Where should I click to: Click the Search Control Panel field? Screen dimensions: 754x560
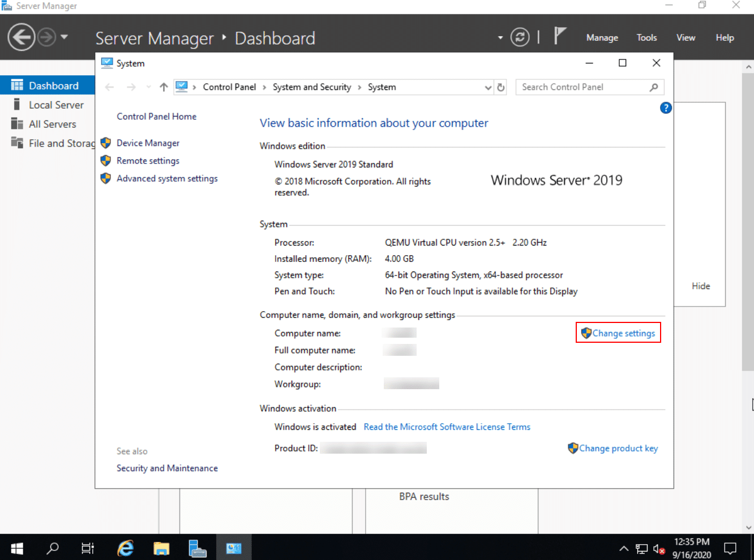pos(589,87)
